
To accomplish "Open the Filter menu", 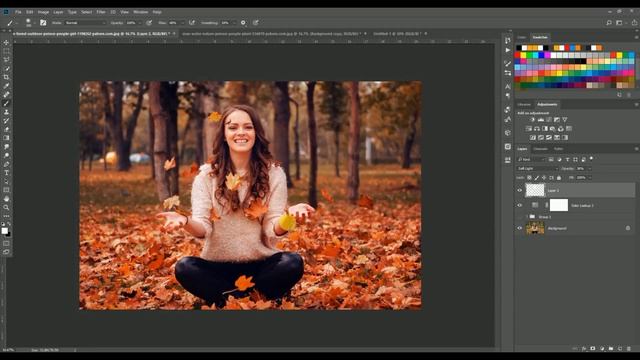I will tap(101, 12).
